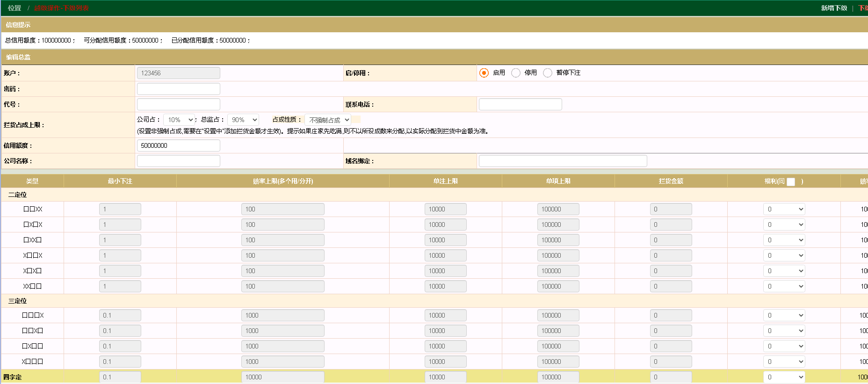Open 福利 dropdown for X□□□ row
The width and height of the screenshot is (868, 384).
click(784, 362)
